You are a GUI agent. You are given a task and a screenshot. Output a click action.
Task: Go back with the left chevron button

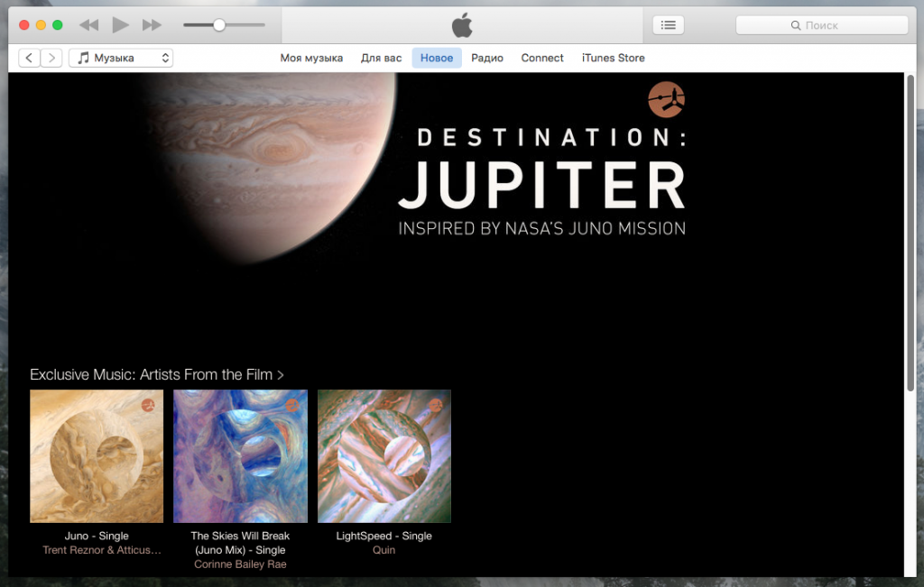point(29,58)
